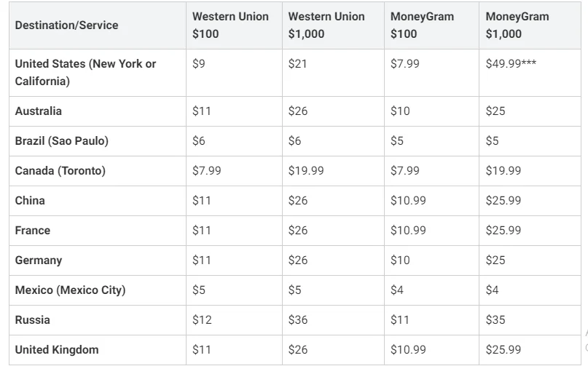Click the Destination/Service column header

[x=67, y=25]
